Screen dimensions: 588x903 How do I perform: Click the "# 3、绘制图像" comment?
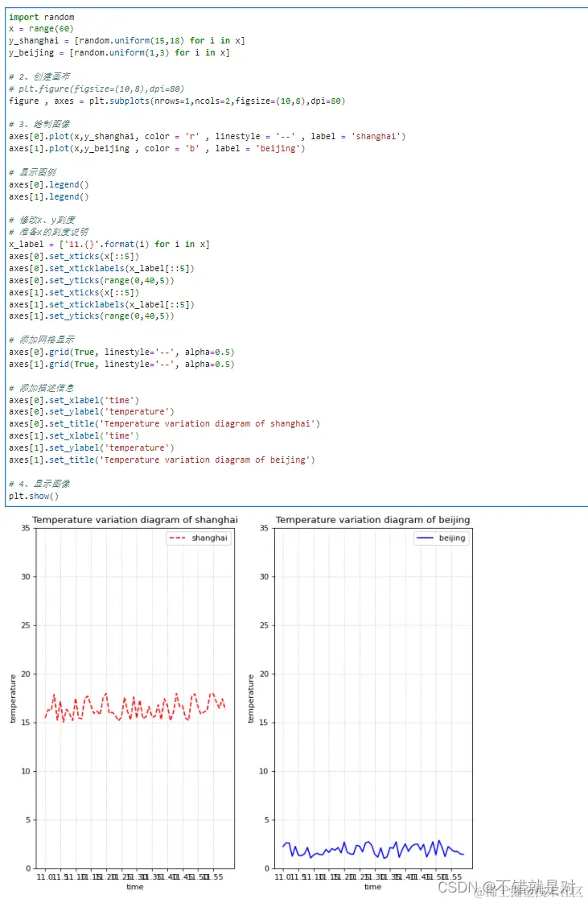39,125
